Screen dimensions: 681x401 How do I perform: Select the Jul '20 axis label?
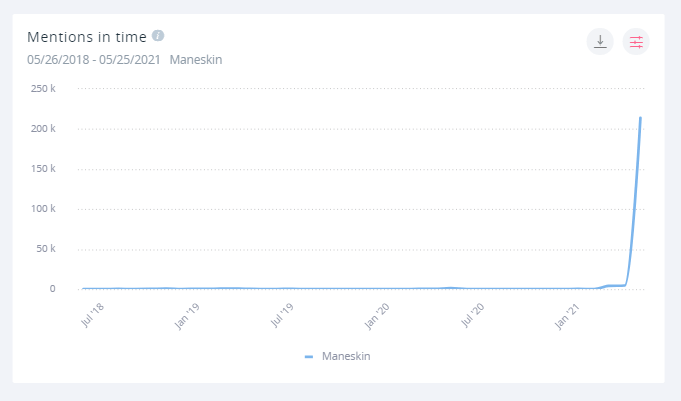(x=472, y=316)
